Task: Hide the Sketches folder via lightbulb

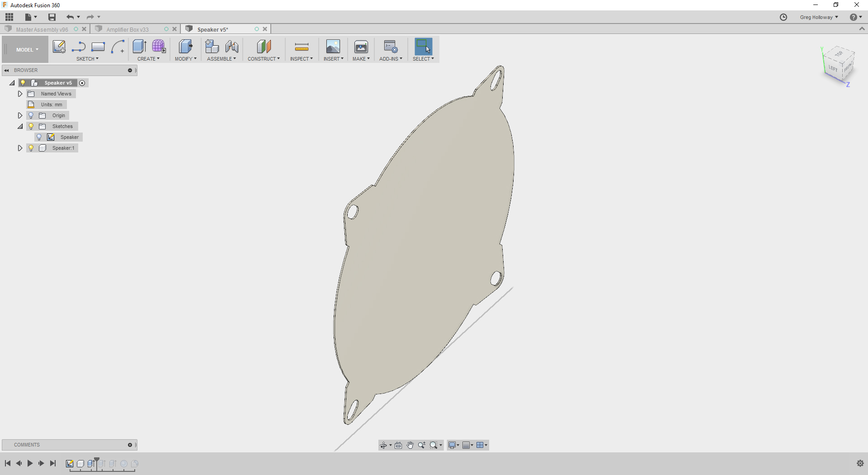Action: coord(31,126)
